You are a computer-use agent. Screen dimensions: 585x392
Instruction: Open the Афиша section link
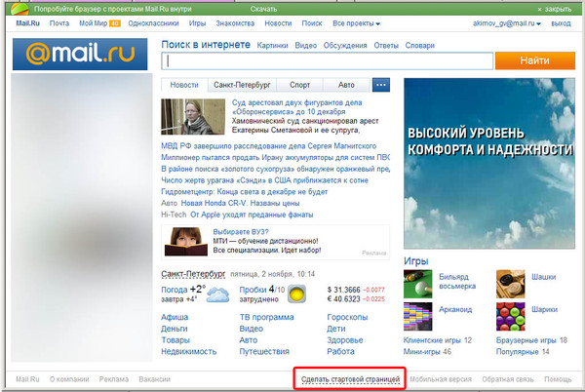pyautogui.click(x=175, y=318)
